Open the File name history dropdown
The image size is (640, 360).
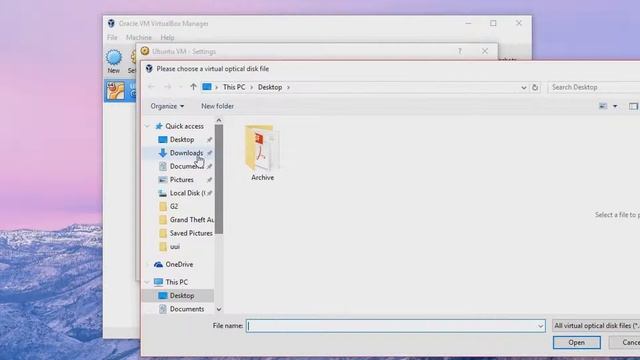point(540,326)
